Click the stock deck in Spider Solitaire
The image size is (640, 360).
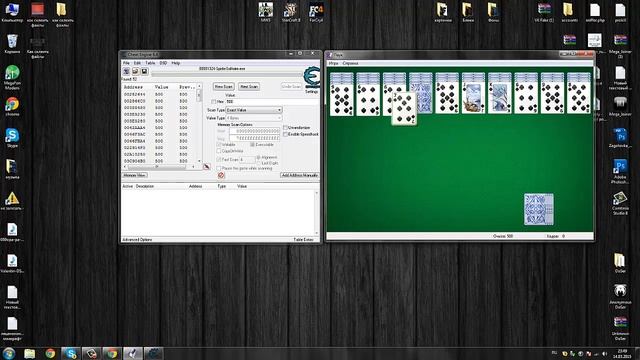(539, 209)
